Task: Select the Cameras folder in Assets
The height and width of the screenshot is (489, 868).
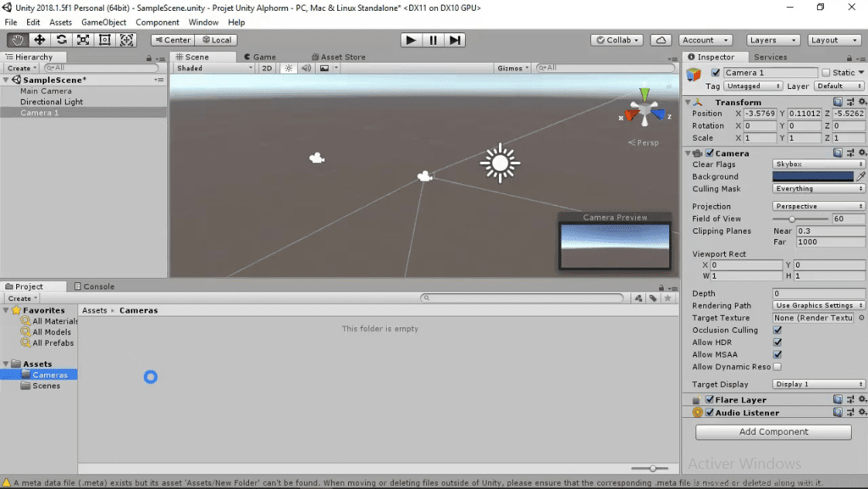Action: coord(48,374)
